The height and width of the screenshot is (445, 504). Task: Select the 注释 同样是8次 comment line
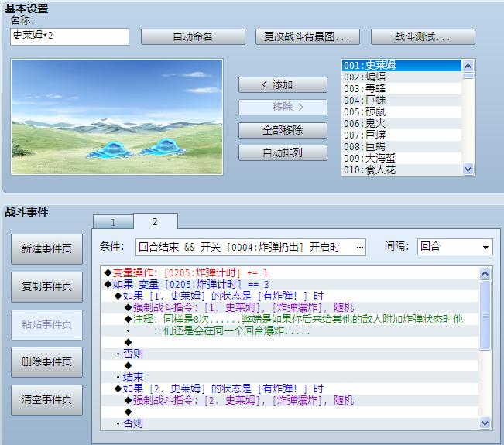coord(290,320)
